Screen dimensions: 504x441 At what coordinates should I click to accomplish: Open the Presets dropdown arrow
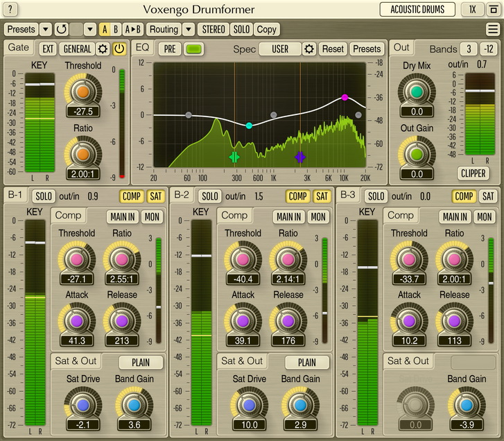tap(46, 29)
